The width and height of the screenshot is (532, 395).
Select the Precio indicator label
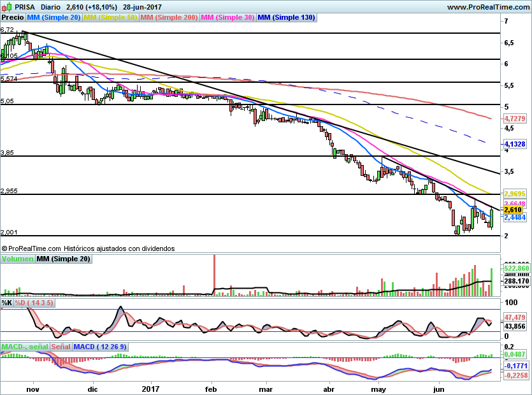[13, 18]
